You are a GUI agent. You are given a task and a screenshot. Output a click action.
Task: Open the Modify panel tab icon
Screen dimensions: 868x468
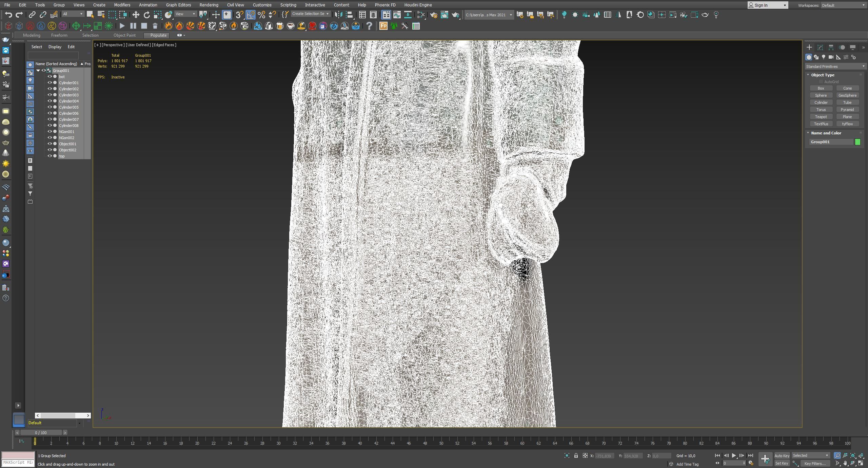[820, 48]
